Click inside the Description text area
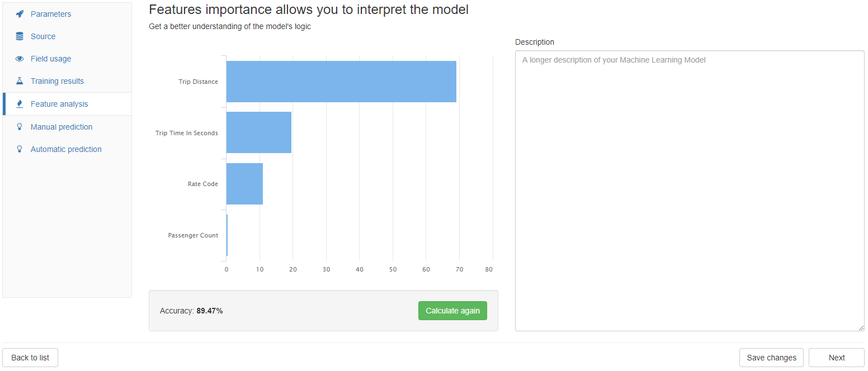 [x=689, y=190]
